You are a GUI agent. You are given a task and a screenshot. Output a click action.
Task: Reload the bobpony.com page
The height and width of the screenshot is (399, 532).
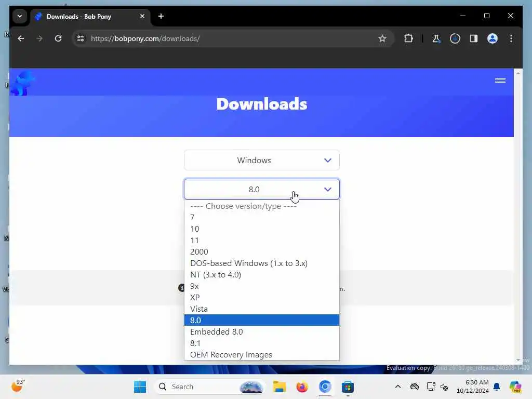(58, 38)
